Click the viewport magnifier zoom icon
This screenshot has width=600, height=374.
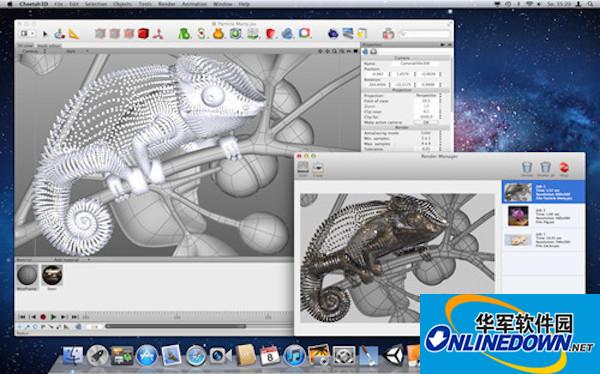coord(334,51)
